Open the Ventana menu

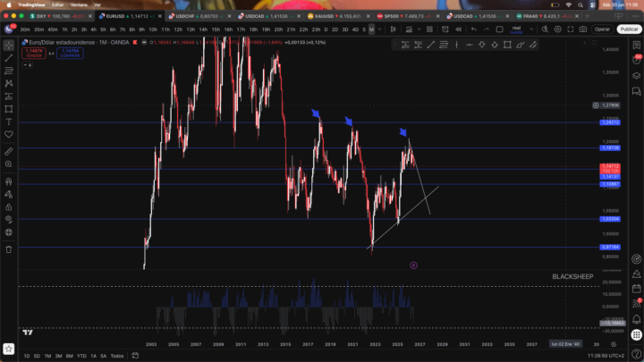point(79,5)
